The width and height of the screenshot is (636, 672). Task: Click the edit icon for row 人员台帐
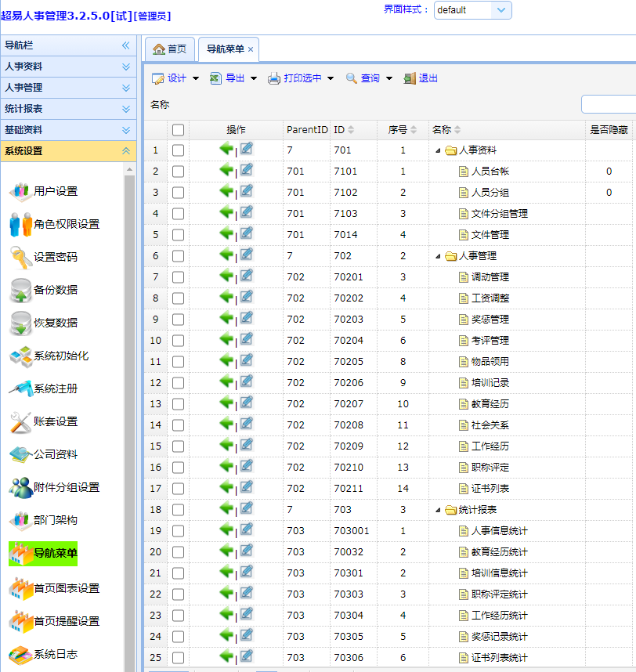(247, 170)
